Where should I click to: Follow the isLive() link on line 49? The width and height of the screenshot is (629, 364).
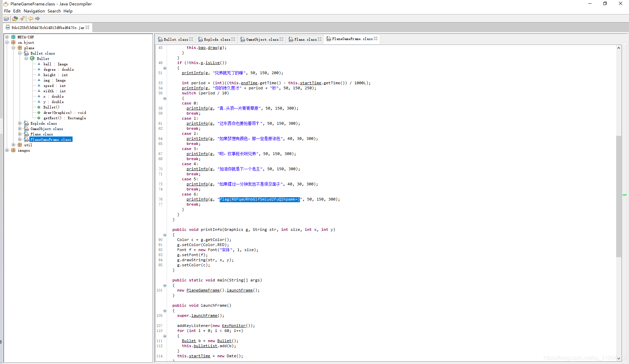click(x=212, y=63)
